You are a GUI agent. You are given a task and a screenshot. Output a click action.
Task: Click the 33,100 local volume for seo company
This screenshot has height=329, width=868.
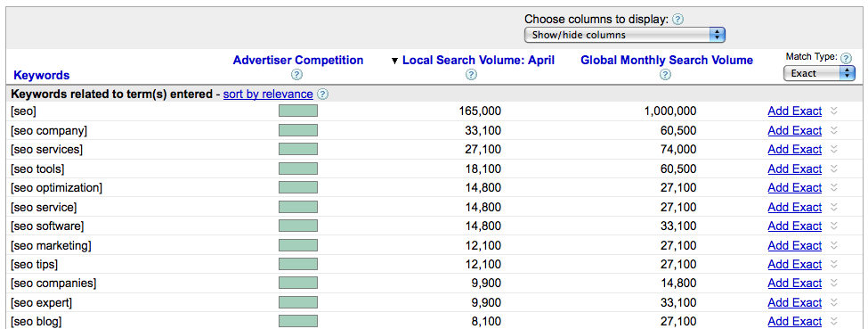[483, 130]
